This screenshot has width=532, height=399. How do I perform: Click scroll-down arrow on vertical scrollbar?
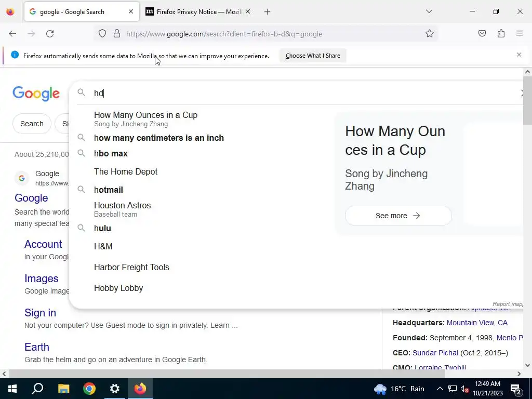tap(527, 365)
